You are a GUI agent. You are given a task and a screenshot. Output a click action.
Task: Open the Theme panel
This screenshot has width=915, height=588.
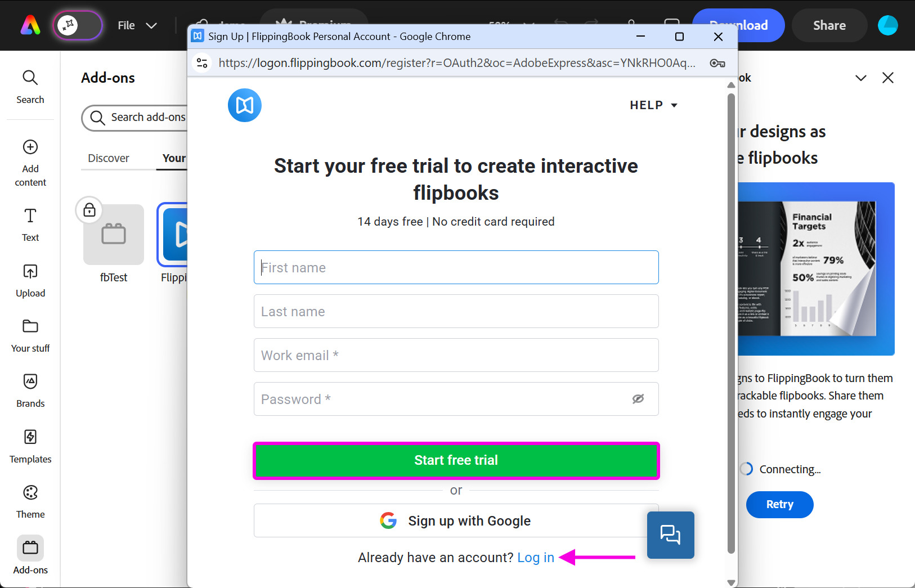click(30, 502)
